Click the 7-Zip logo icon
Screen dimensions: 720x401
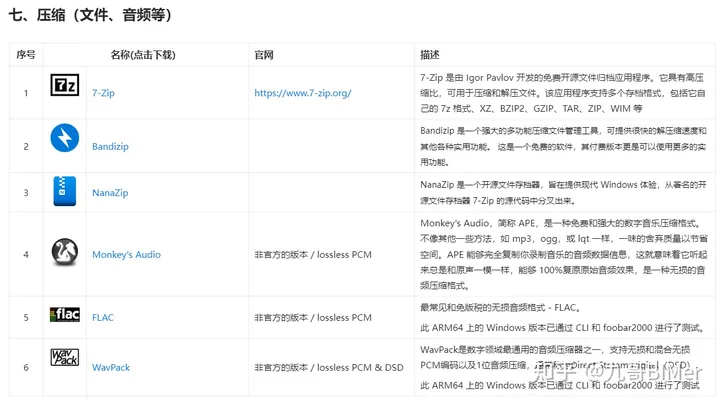click(x=65, y=85)
